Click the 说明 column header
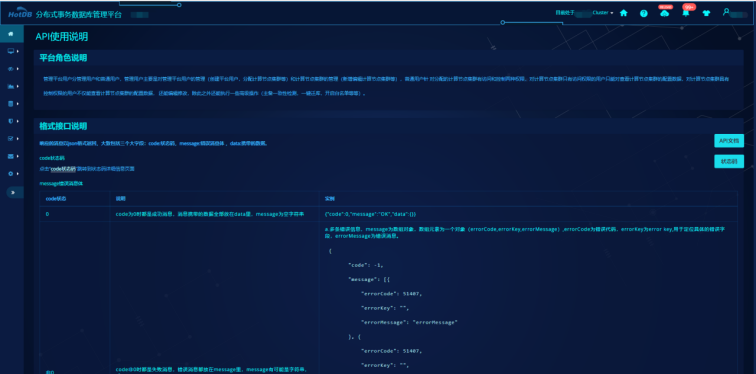This screenshot has width=756, height=374. coord(121,199)
